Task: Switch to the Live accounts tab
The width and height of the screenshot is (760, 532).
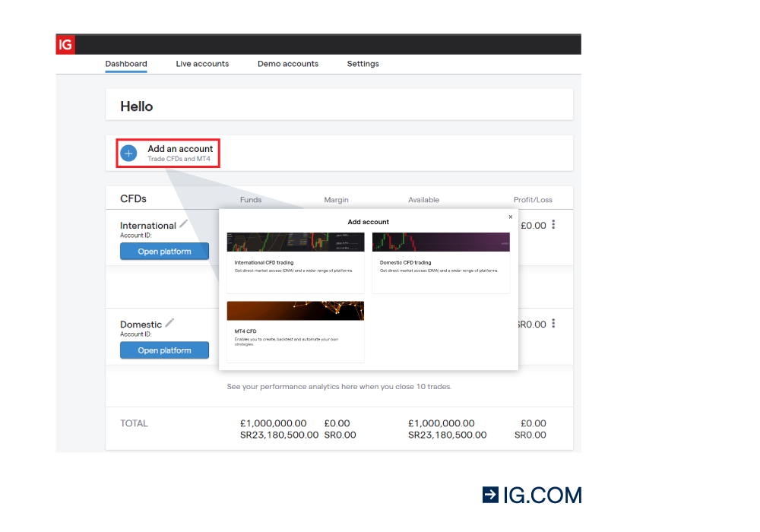Action: click(x=202, y=64)
